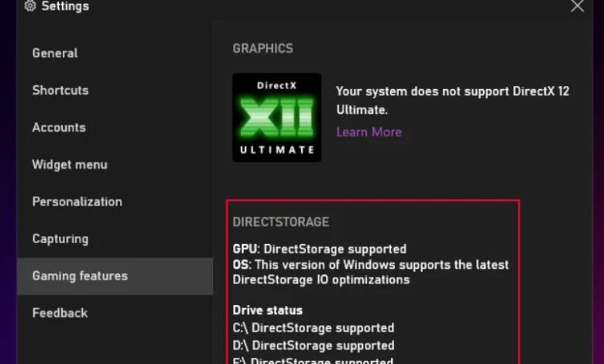Open the General settings section

pos(55,53)
